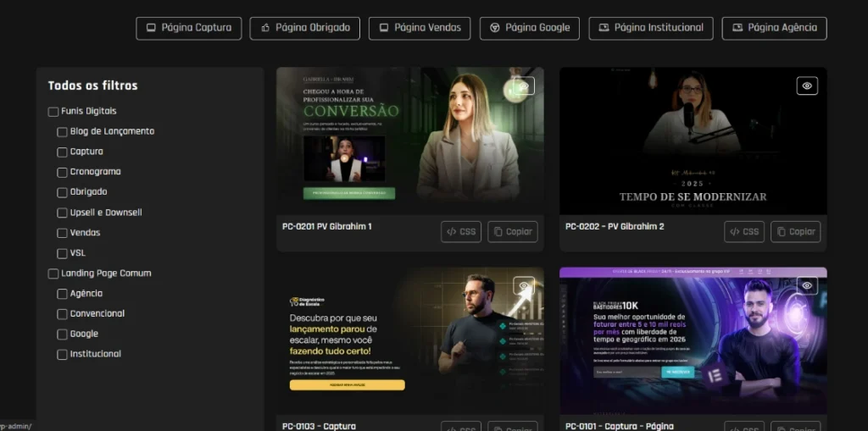Enable the Landing Page Comum filter
Viewport: 868px width, 431px height.
tap(53, 274)
